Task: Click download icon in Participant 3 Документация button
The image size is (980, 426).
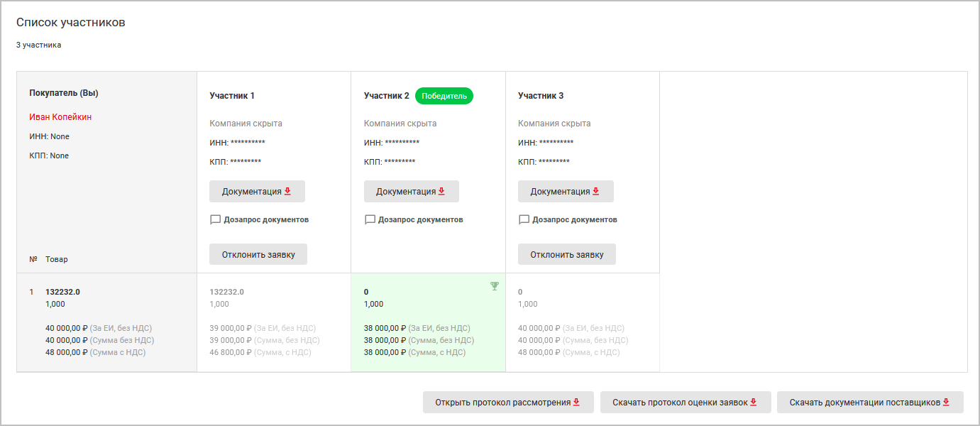Action: point(596,191)
